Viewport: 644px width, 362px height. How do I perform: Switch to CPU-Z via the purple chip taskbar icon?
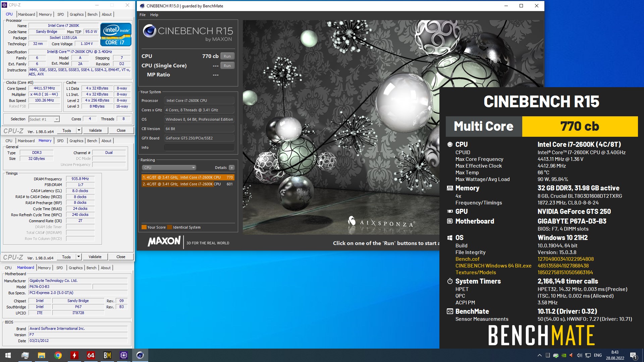pyautogui.click(x=123, y=355)
